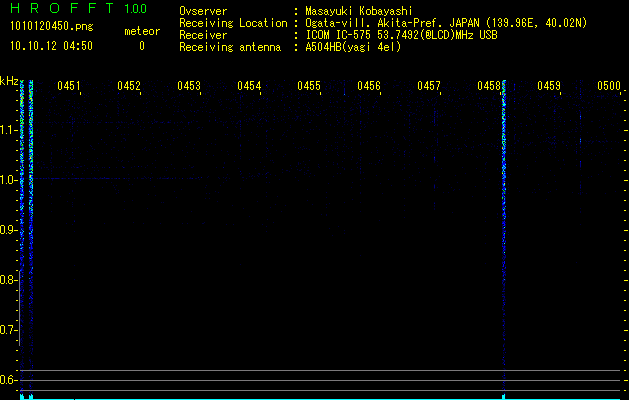This screenshot has height=400, width=629.
Task: Click the meteor count 0
Action: click(x=142, y=46)
